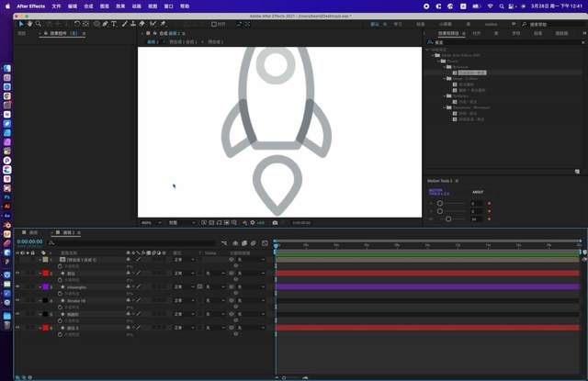Click the purple color label swatch
The height and width of the screenshot is (381, 588).
coord(46,287)
